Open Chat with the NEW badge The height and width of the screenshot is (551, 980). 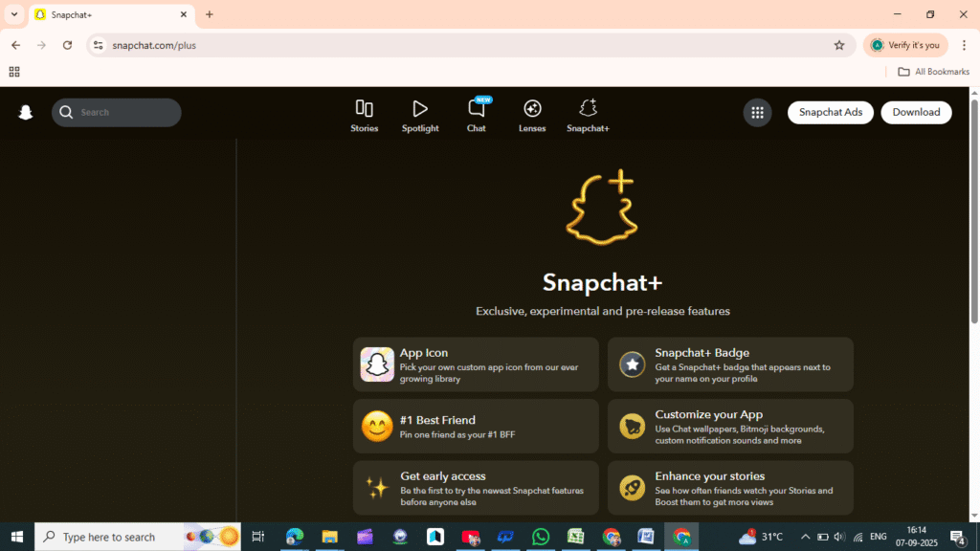coord(476,113)
